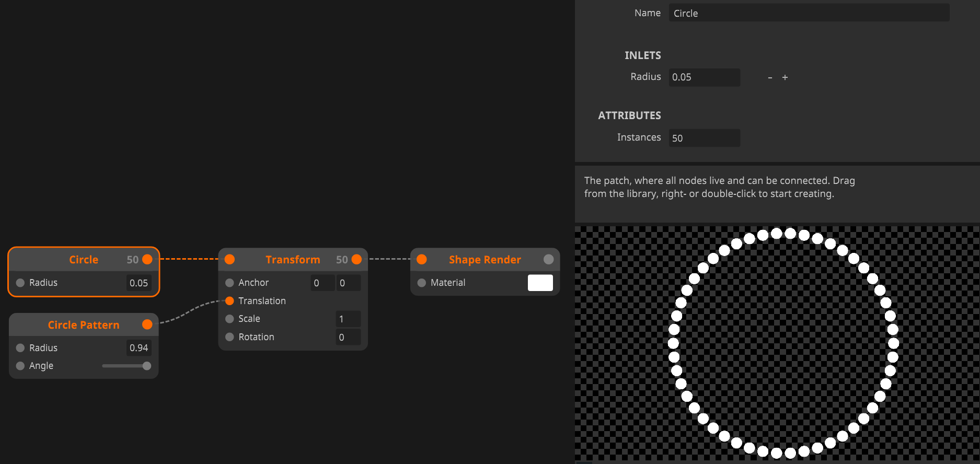Click the Circle Pattern Radius value 0.94
980x464 pixels.
click(x=139, y=348)
